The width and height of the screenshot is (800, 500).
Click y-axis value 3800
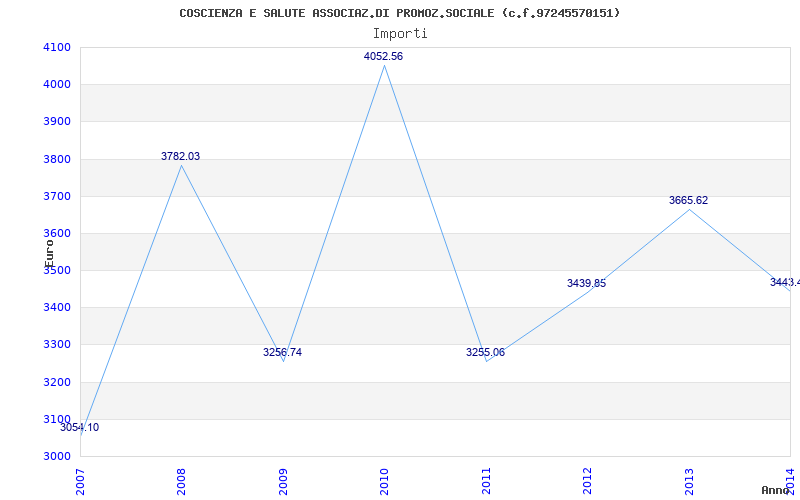(x=58, y=159)
